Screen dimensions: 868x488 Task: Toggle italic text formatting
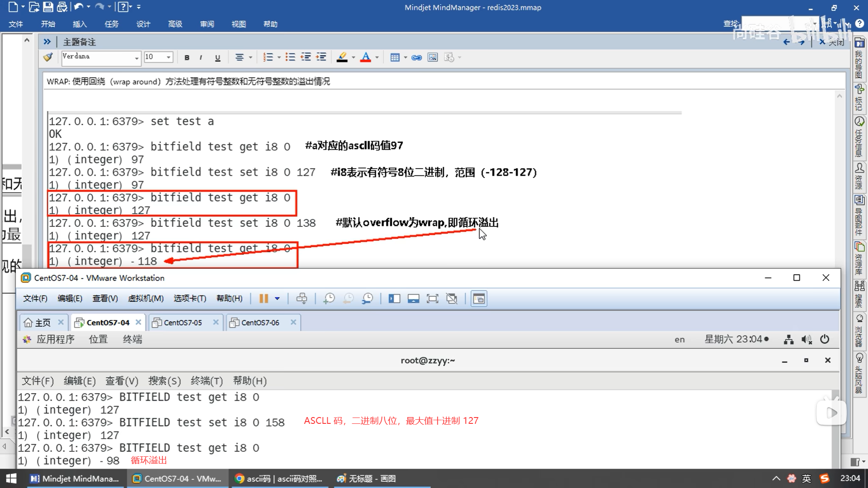tap(201, 57)
